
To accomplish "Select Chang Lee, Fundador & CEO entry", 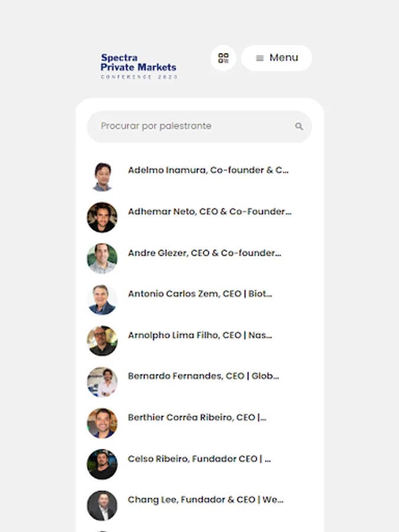I will [205, 499].
